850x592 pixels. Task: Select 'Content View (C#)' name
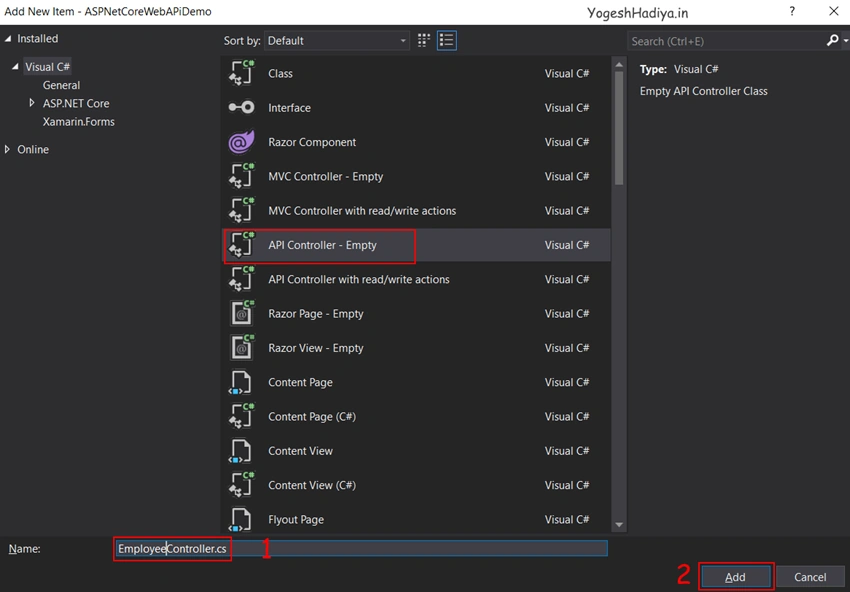(312, 485)
